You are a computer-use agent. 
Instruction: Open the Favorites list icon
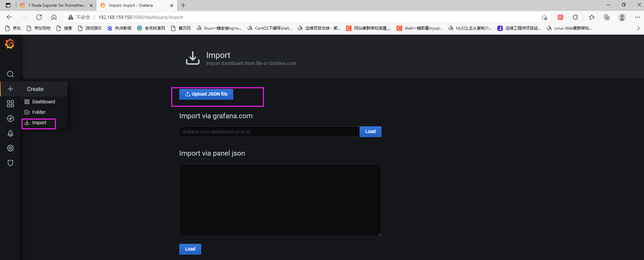coord(591,17)
